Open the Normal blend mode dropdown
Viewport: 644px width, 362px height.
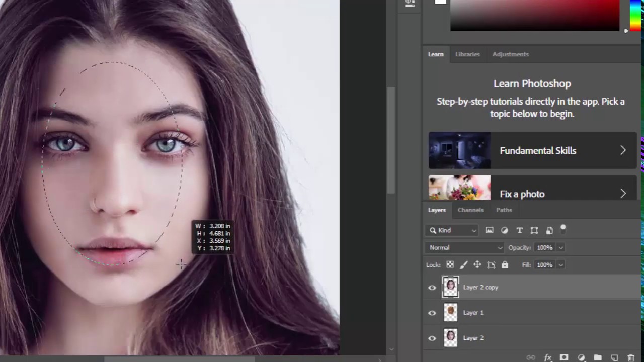pyautogui.click(x=465, y=247)
